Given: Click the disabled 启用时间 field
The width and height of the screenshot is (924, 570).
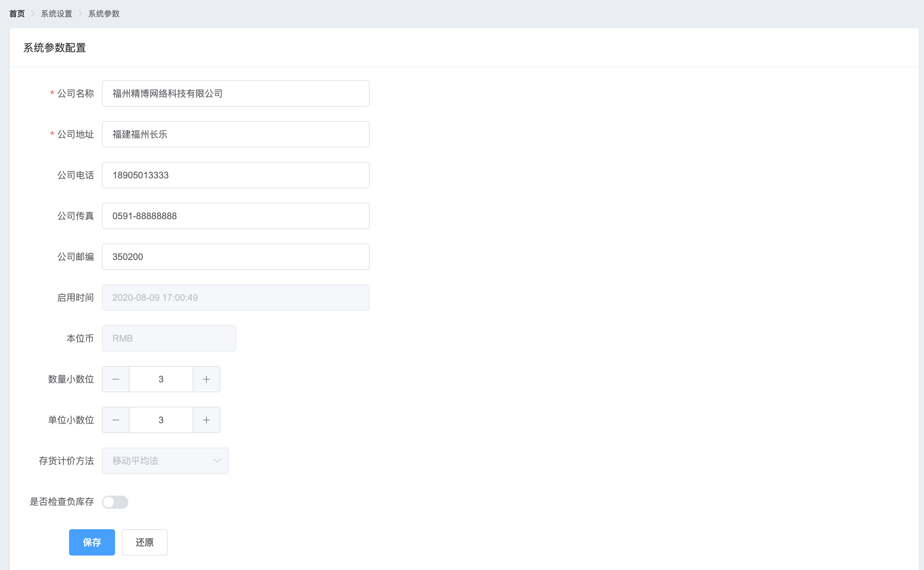Looking at the screenshot, I should click(x=236, y=298).
